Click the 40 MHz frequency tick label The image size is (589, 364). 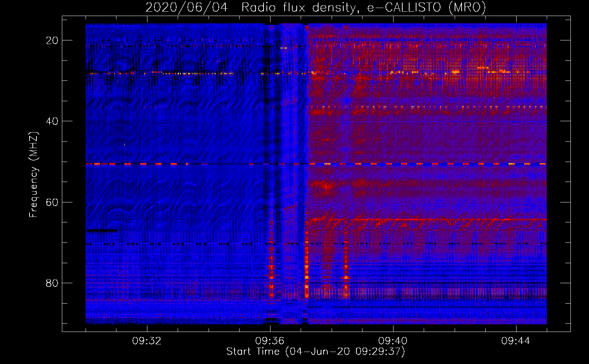coord(52,121)
